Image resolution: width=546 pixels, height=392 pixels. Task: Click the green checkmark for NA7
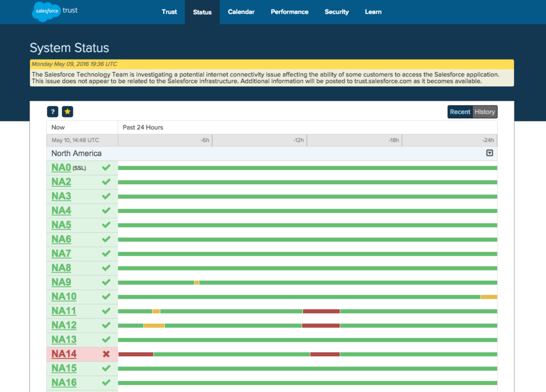[x=106, y=254]
